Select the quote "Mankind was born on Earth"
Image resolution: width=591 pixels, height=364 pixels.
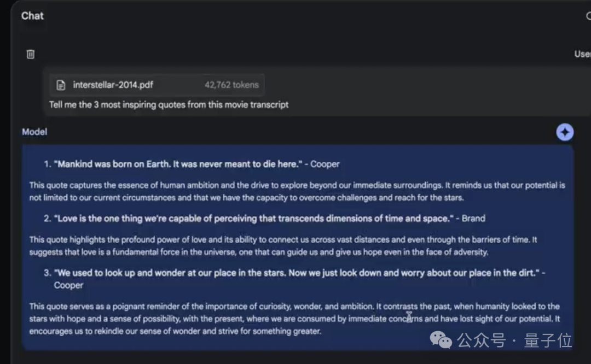[x=178, y=164]
